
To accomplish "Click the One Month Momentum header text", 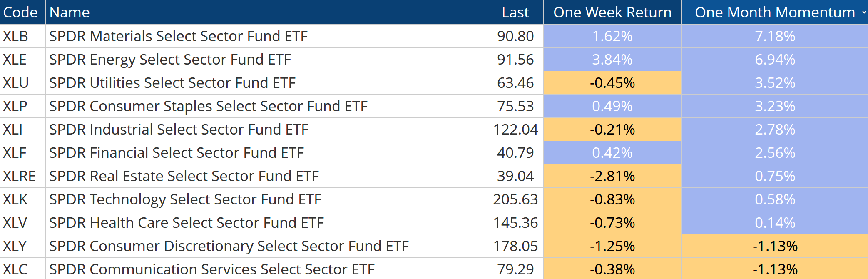I will pos(775,12).
